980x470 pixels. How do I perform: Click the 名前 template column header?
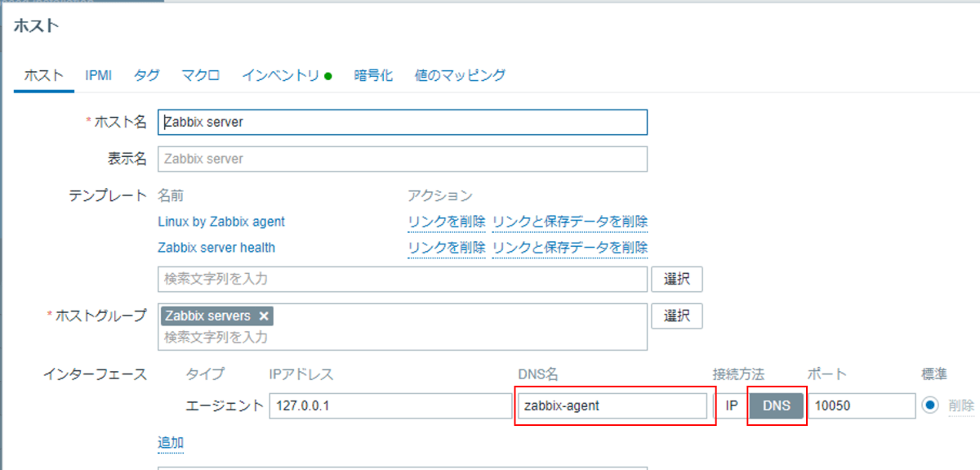point(171,195)
